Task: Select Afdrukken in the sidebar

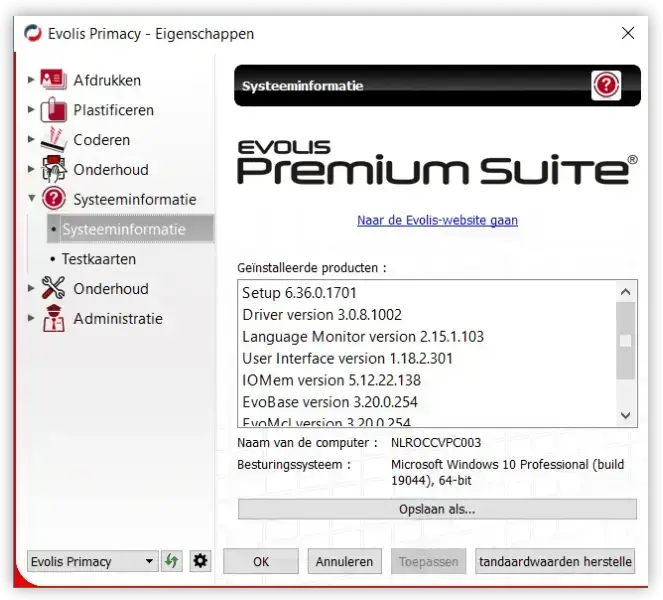Action: click(107, 80)
